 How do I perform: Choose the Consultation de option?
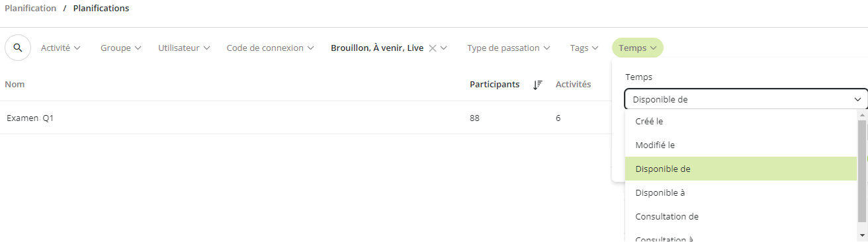741,216
